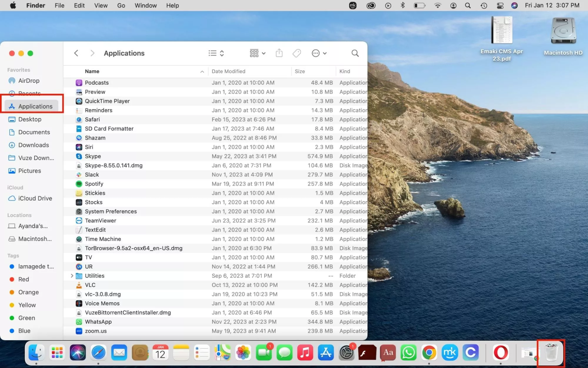
Task: Select the Podcasts app icon
Action: pyautogui.click(x=79, y=83)
